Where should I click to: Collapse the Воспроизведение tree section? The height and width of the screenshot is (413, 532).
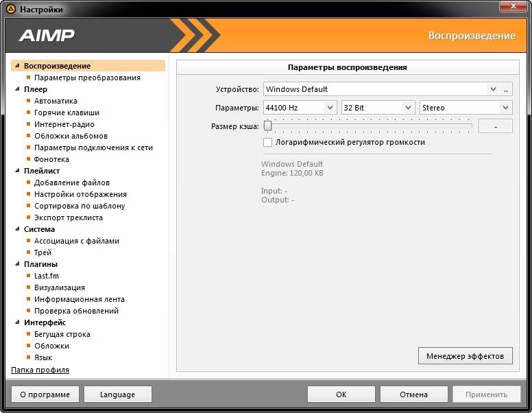pos(17,66)
